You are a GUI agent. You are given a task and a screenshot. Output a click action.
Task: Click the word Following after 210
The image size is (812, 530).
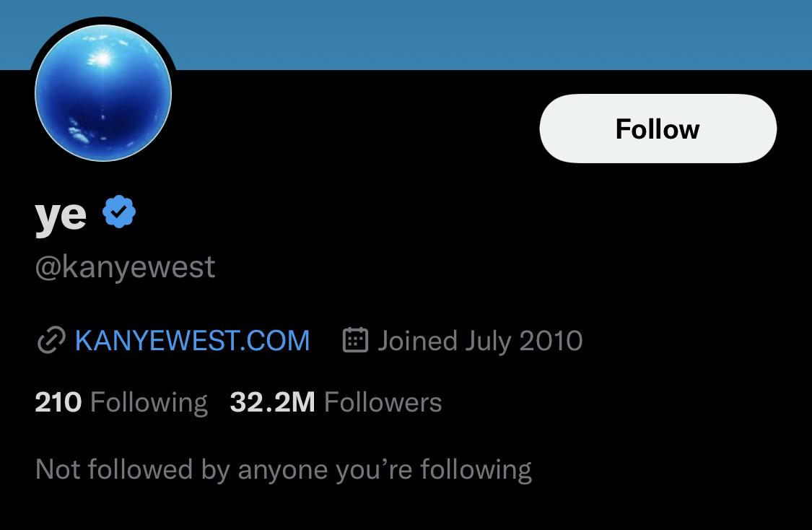[149, 403]
